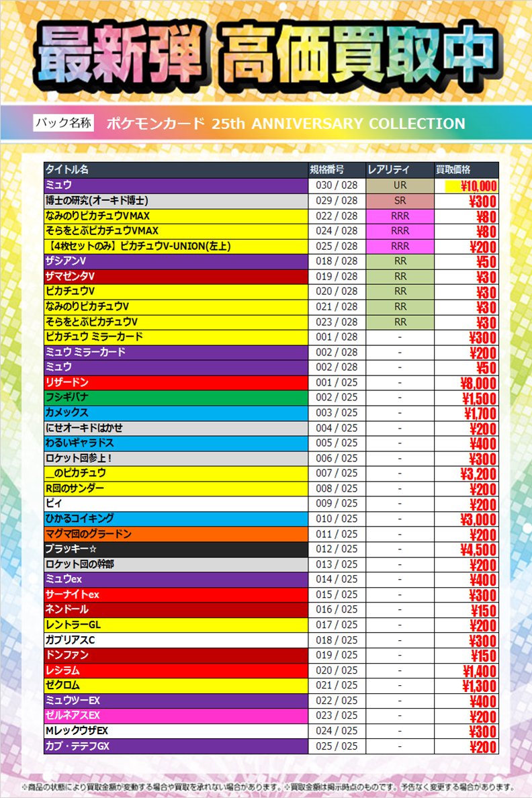Screen dimensions: 532x798
Task: Select the ガブリアスC row title
Action: tap(175, 639)
